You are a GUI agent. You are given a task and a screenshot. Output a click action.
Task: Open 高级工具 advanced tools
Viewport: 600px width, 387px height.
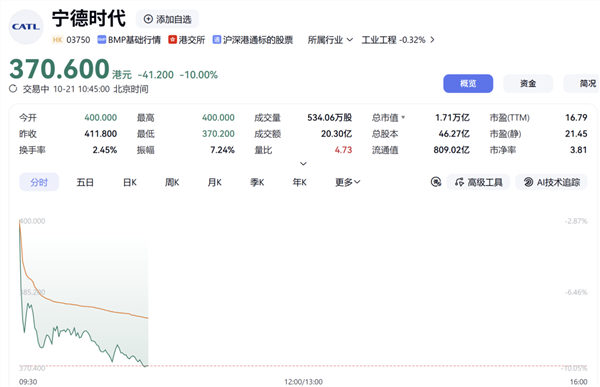tap(478, 182)
